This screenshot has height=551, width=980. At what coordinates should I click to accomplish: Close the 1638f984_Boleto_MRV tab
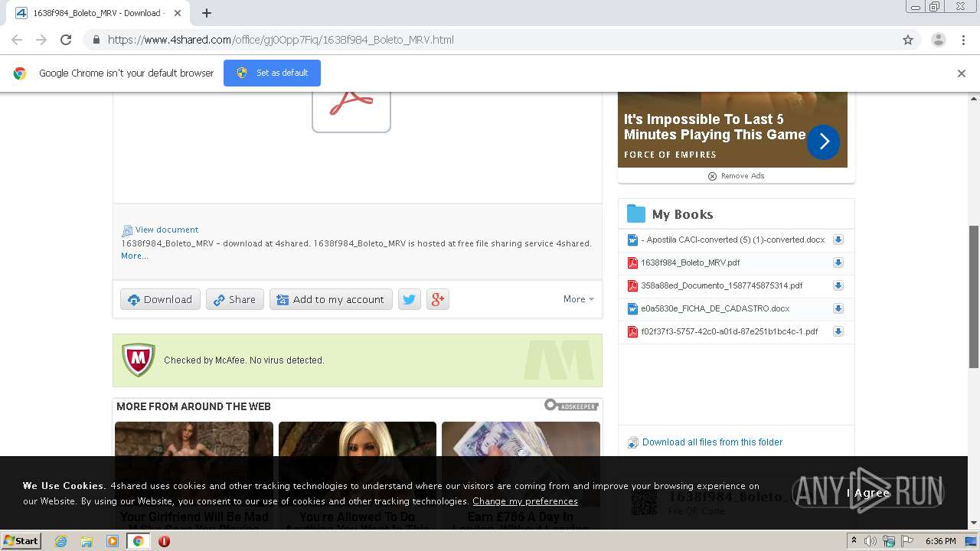click(178, 13)
